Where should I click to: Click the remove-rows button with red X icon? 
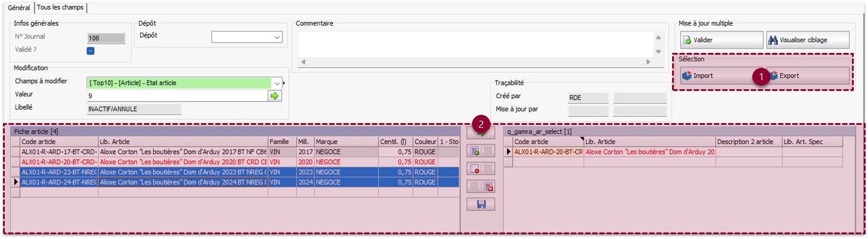coord(480,187)
